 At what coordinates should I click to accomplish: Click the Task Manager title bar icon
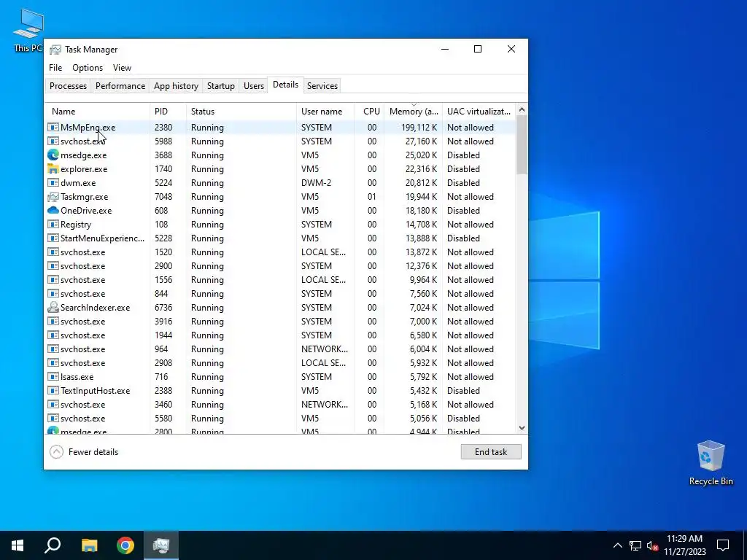point(55,50)
